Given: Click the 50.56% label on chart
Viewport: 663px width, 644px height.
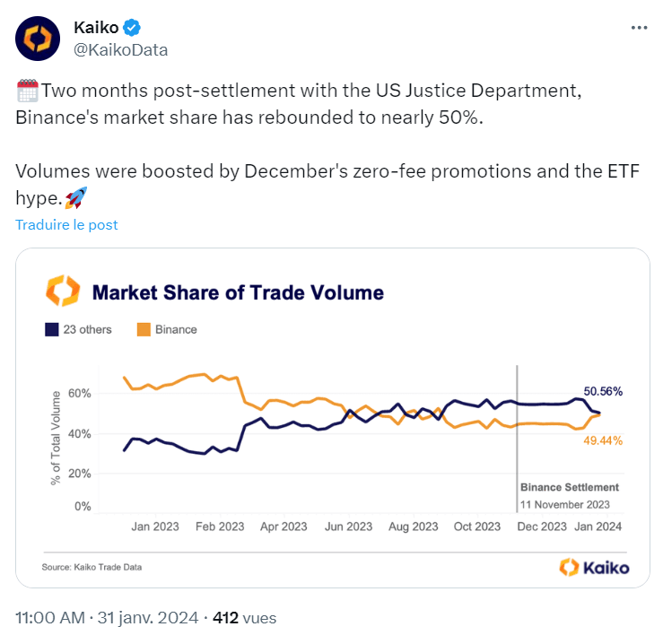Looking at the screenshot, I should [x=603, y=391].
